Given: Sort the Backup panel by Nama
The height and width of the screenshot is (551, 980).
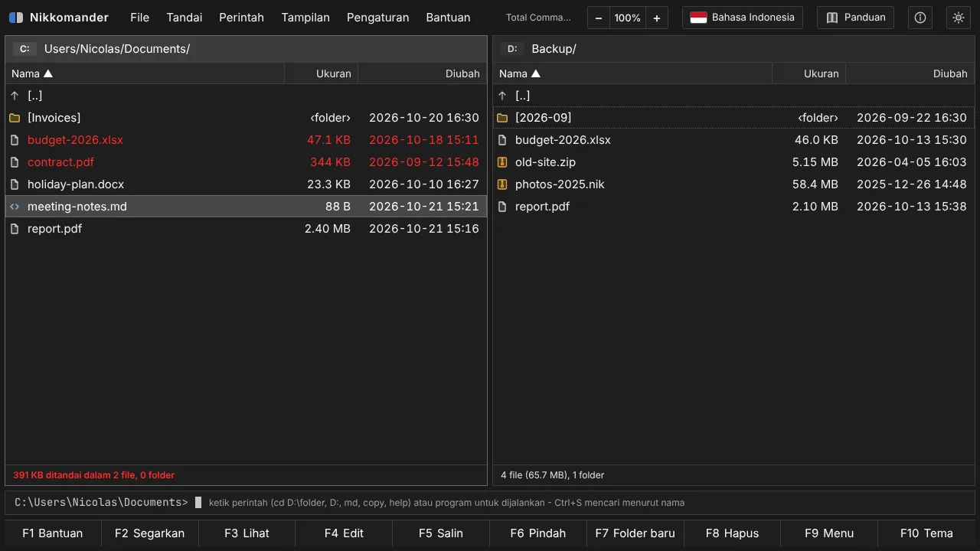Looking at the screenshot, I should point(632,73).
